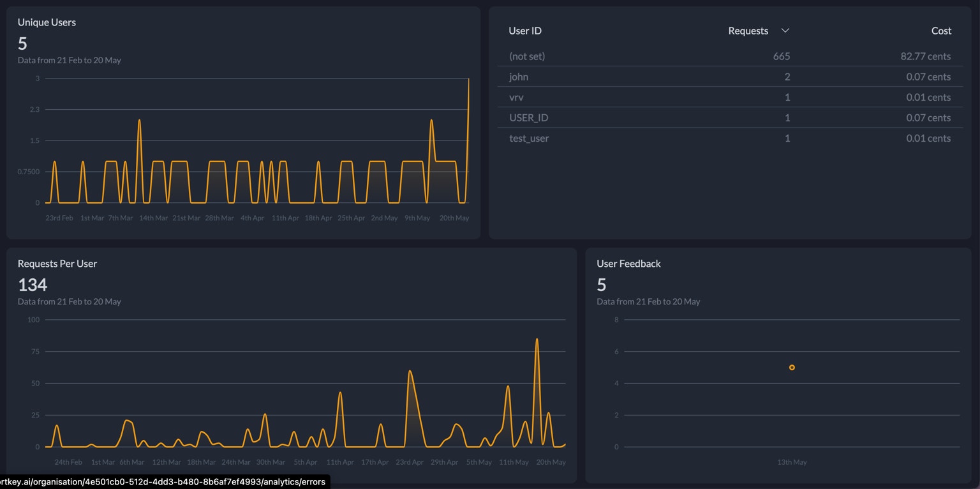Click the 14th Mar spike in Unique Users
Screen dimensions: 980x489
pos(139,120)
